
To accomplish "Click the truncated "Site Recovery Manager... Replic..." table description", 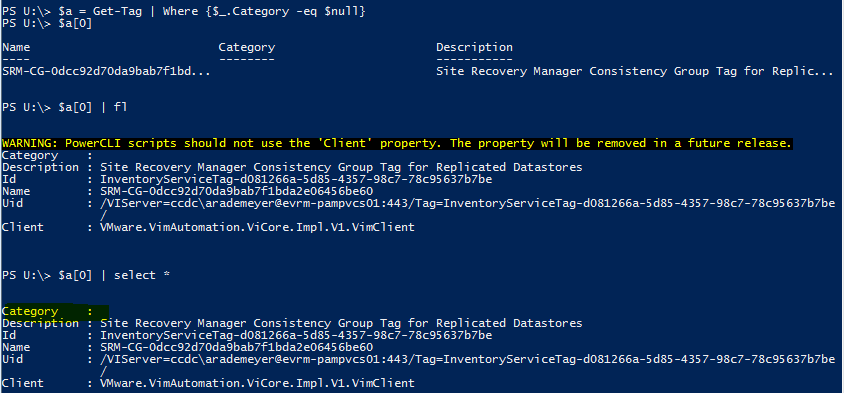I will [635, 71].
